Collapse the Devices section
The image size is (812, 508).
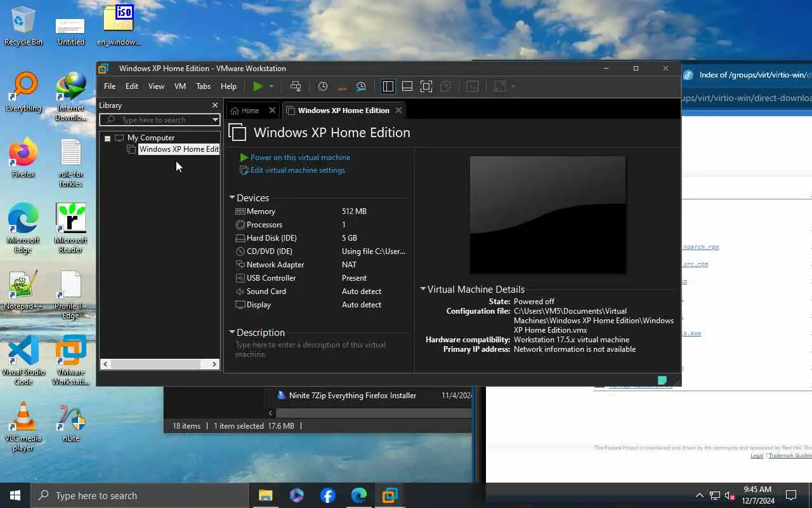tap(232, 198)
